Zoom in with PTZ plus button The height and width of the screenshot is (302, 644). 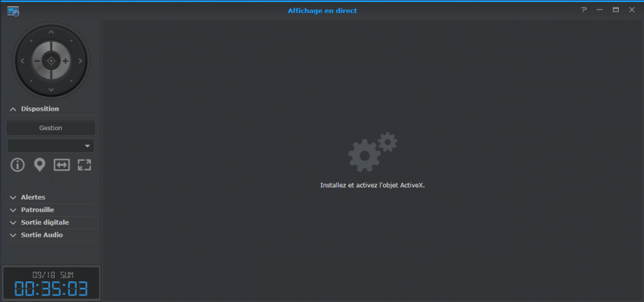point(65,61)
